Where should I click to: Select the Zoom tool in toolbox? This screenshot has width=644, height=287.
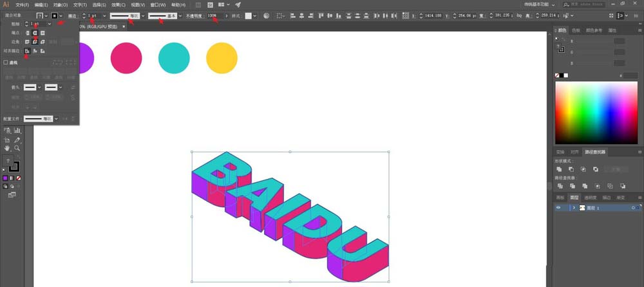(17, 148)
